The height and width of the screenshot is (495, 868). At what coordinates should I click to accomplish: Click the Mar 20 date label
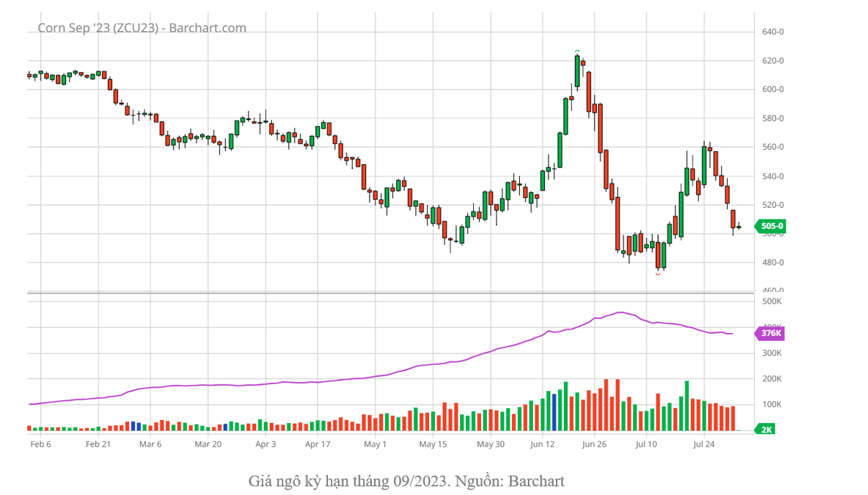tap(208, 444)
